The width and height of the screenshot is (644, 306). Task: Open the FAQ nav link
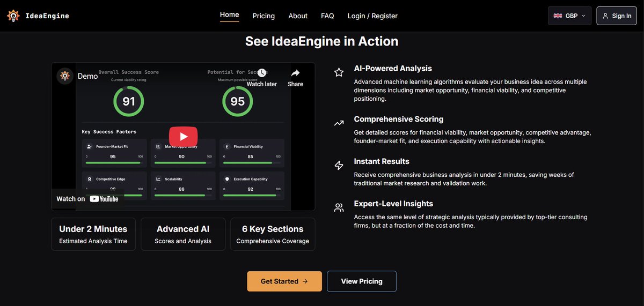click(327, 16)
